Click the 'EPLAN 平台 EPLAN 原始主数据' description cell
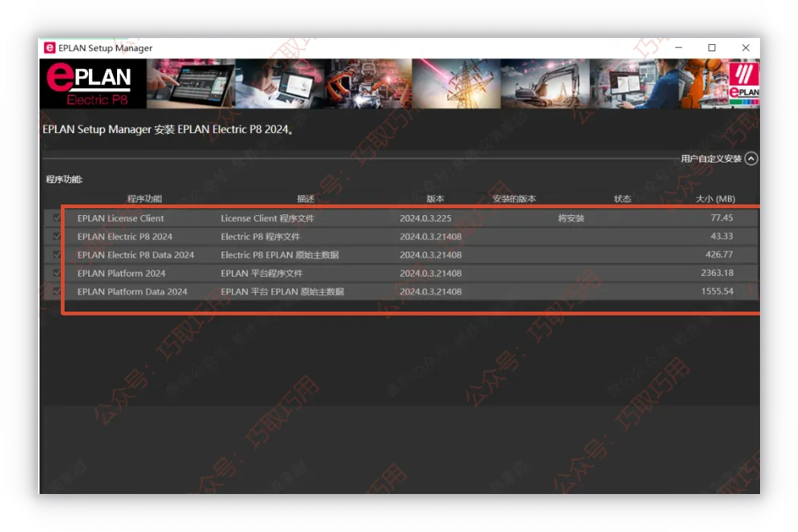Viewport: 798px width, 532px height. click(283, 292)
